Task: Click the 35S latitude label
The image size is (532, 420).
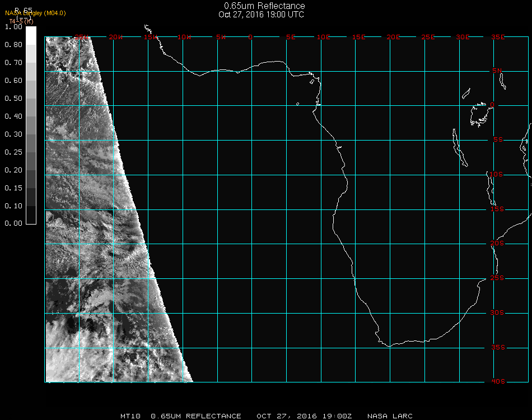Action: click(x=498, y=347)
